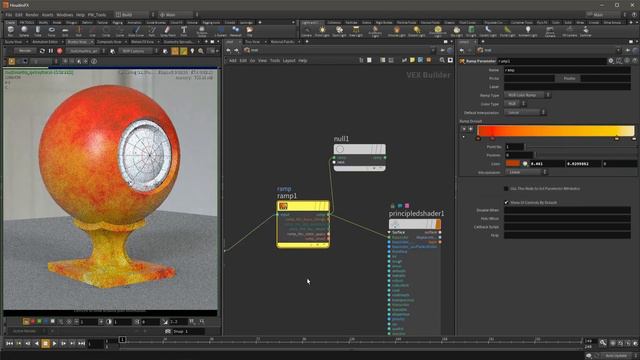Select the Sphere shelf tool
The image size is (640, 360).
[24, 31]
